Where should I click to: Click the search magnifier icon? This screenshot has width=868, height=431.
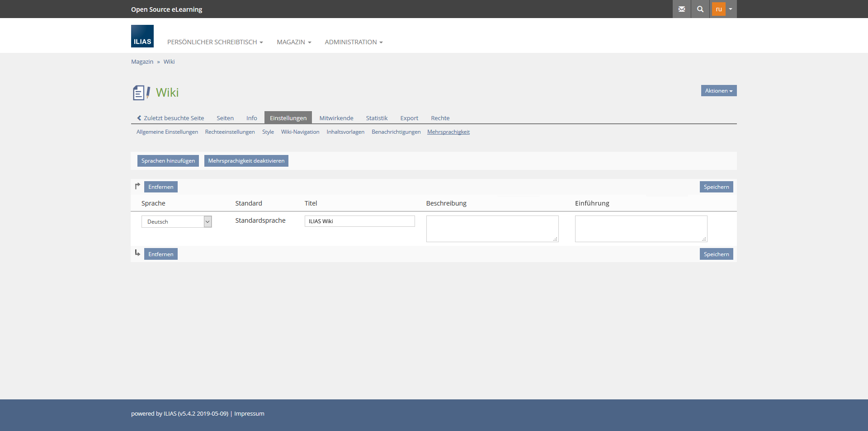[700, 9]
